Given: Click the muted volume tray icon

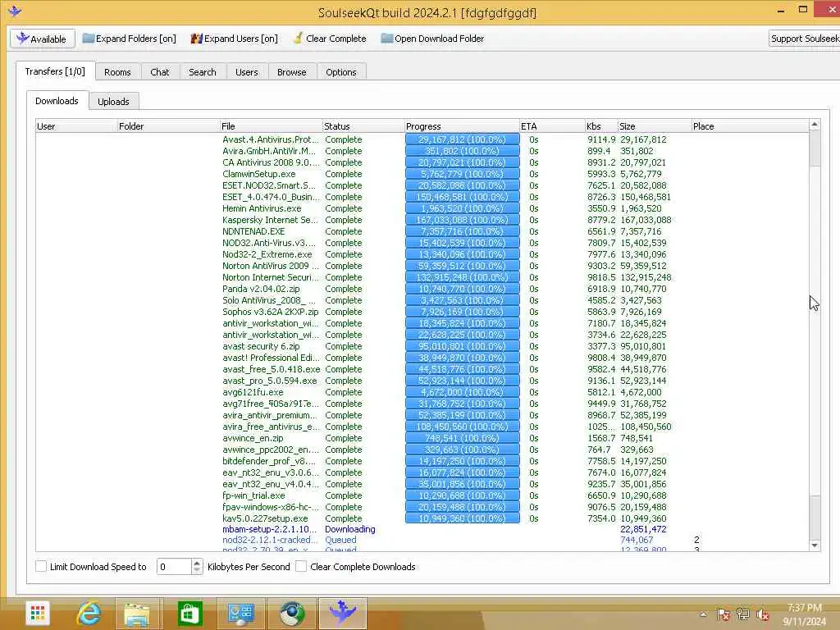Looking at the screenshot, I should [x=763, y=614].
